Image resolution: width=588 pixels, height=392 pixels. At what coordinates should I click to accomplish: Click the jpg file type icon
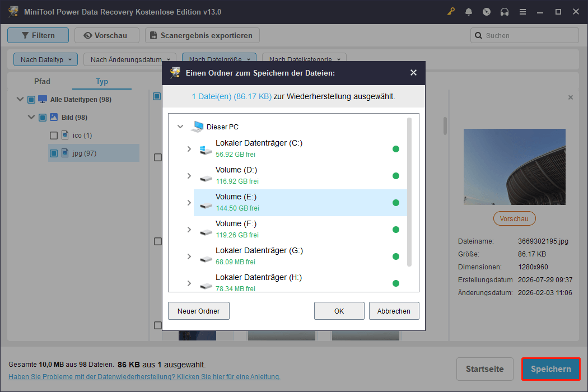tap(66, 153)
